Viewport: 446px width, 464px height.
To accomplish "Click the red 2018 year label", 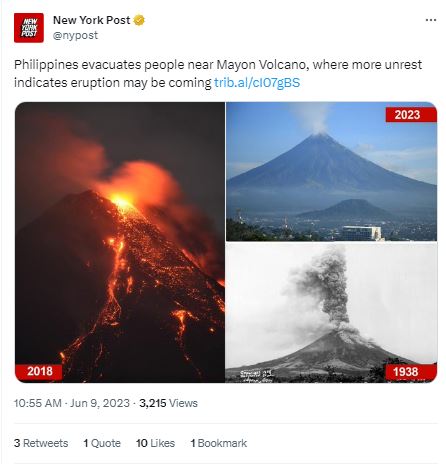I will tap(39, 371).
